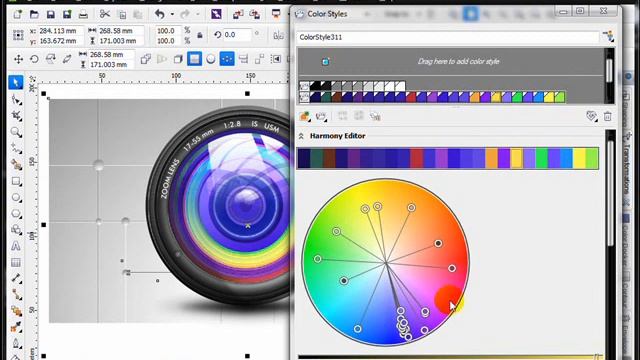Toggle the highlighted blue dotted-frame button
Viewport: 640px width, 360px height.
click(227, 59)
